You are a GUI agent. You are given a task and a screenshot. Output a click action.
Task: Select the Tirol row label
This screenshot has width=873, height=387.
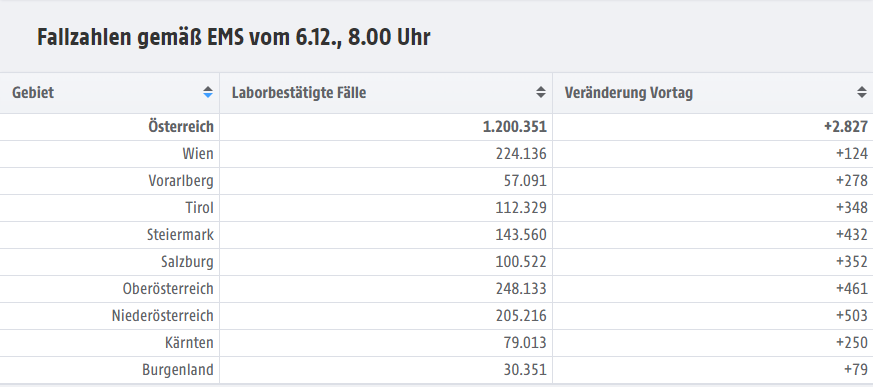pyautogui.click(x=199, y=208)
